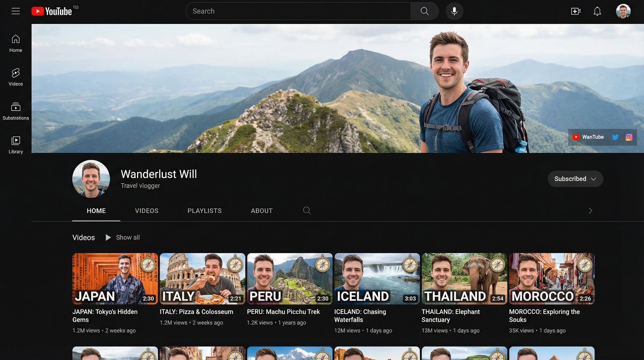This screenshot has width=644, height=360.
Task: Open the notifications bell
Action: click(x=597, y=11)
